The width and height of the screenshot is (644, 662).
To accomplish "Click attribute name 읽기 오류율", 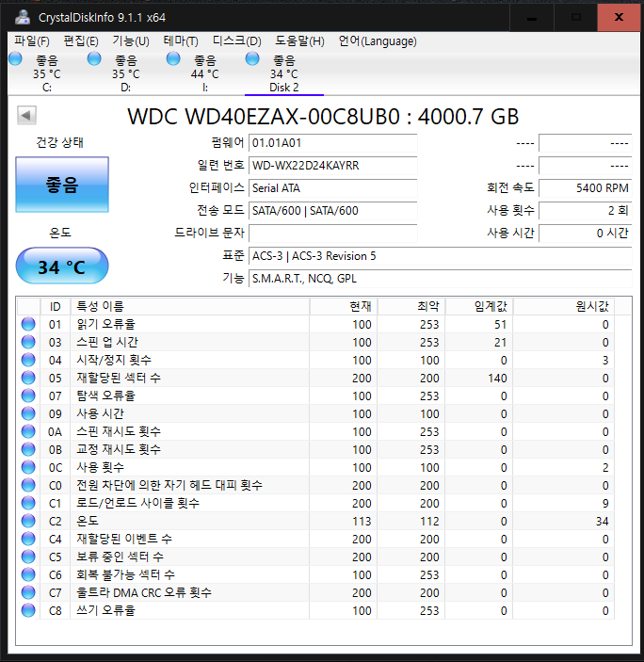I will [x=106, y=324].
